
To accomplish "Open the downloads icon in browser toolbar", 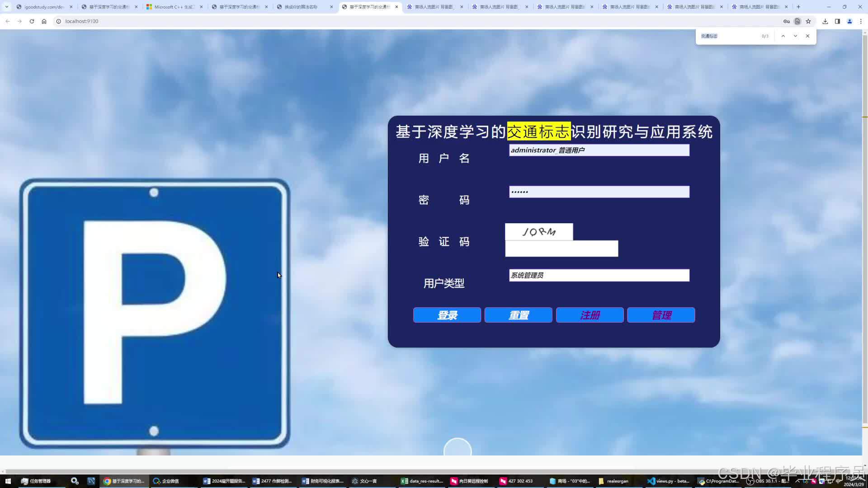I will pos(825,21).
